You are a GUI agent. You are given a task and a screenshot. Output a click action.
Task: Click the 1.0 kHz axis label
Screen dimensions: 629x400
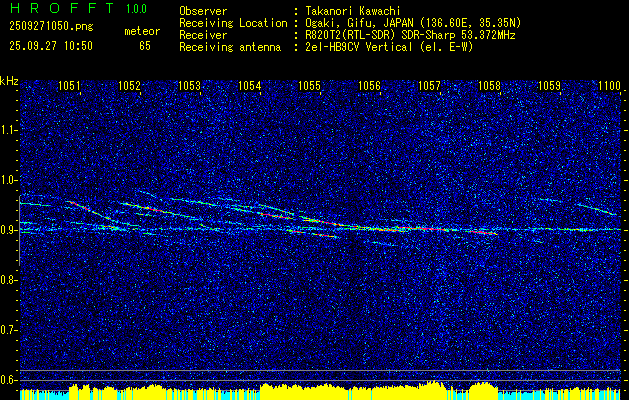pyautogui.click(x=9, y=180)
